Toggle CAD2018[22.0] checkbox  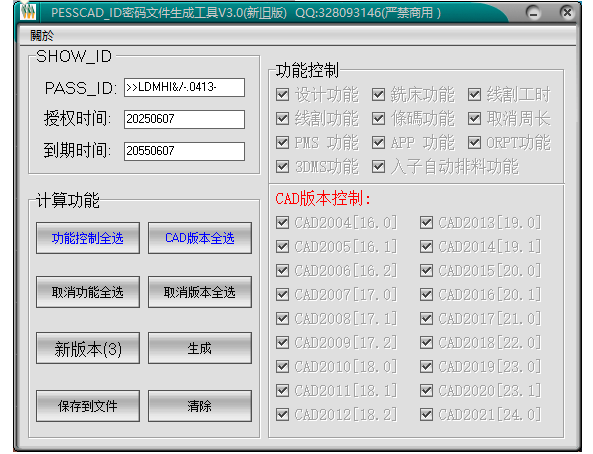tap(427, 342)
